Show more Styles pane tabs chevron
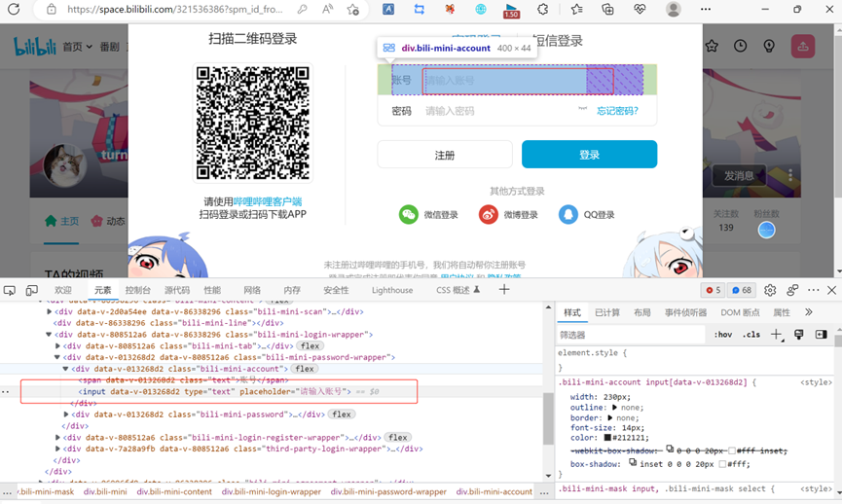Image resolution: width=842 pixels, height=504 pixels. (809, 312)
